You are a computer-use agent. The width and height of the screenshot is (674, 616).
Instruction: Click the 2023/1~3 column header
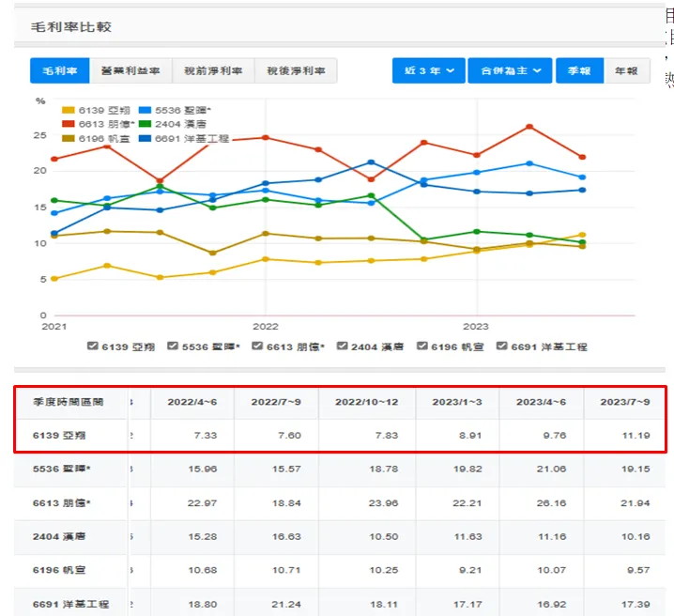(x=457, y=402)
